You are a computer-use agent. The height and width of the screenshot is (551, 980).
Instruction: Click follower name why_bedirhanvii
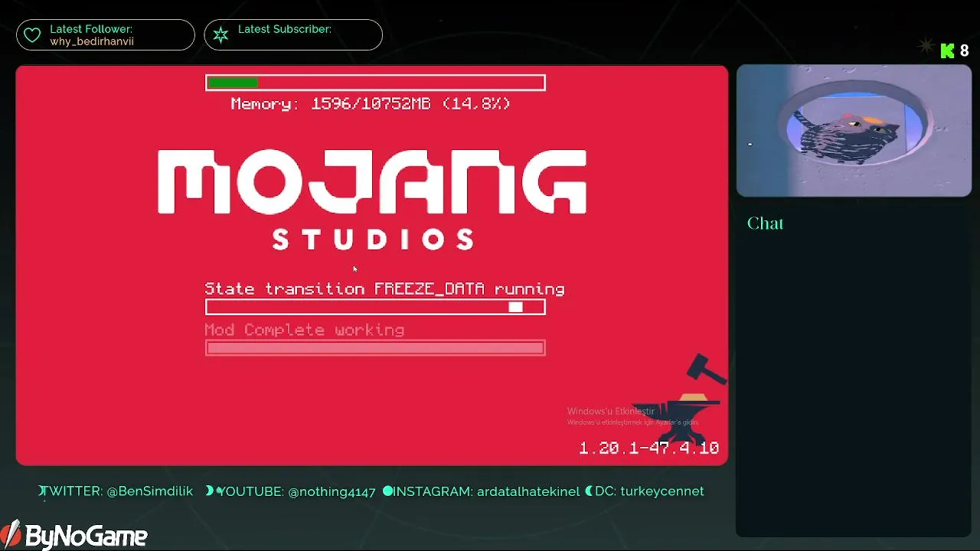click(92, 41)
